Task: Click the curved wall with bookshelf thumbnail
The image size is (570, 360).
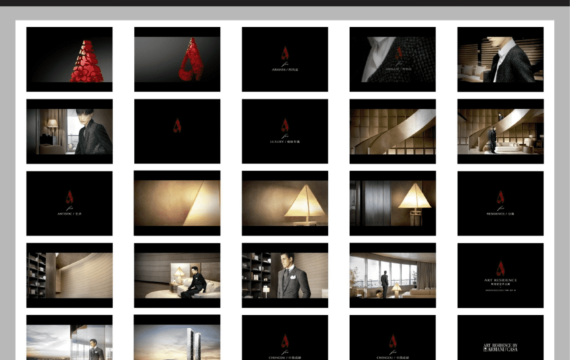Action: 69,275
